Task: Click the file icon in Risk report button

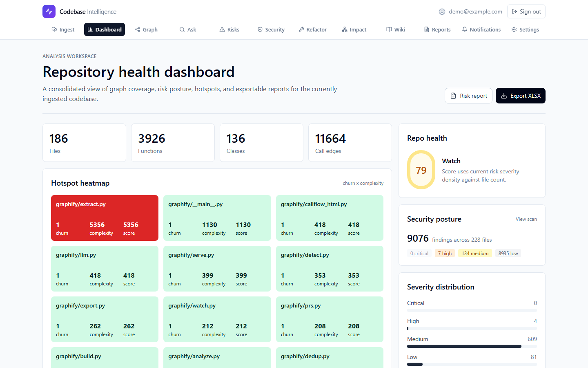Action: coord(453,96)
